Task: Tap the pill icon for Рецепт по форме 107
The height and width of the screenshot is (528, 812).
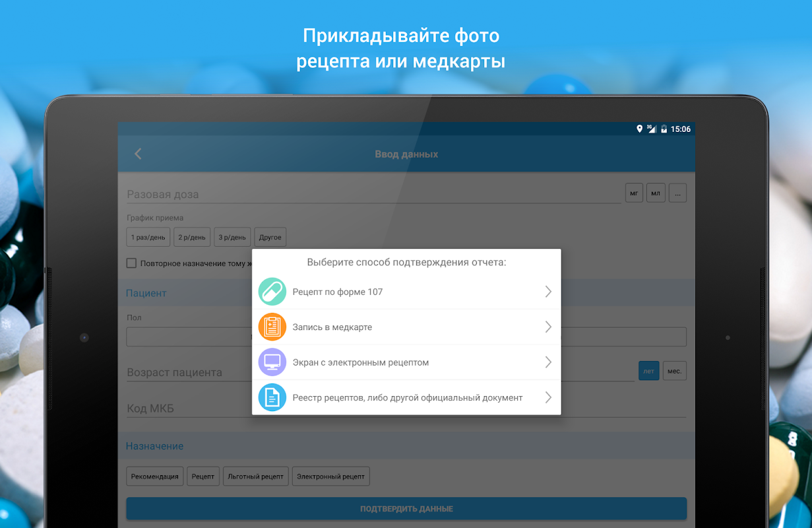Action: 272,291
